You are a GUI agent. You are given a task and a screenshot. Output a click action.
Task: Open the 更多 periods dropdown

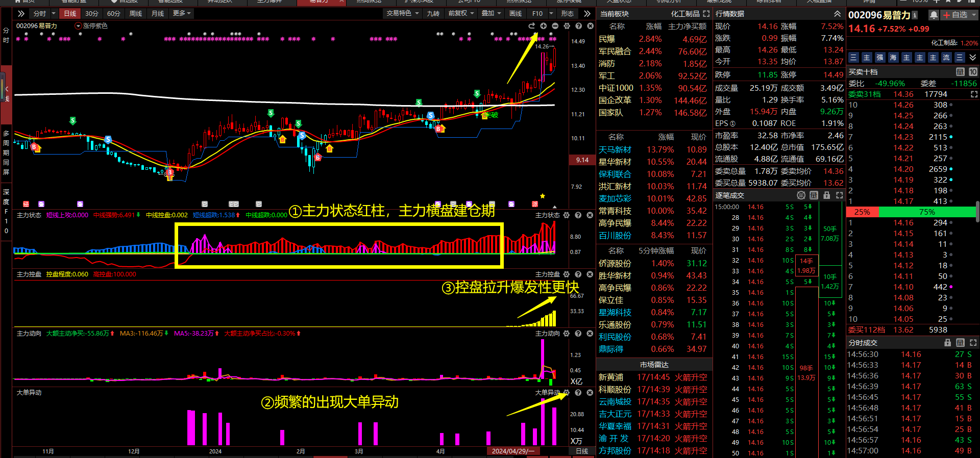(x=182, y=13)
